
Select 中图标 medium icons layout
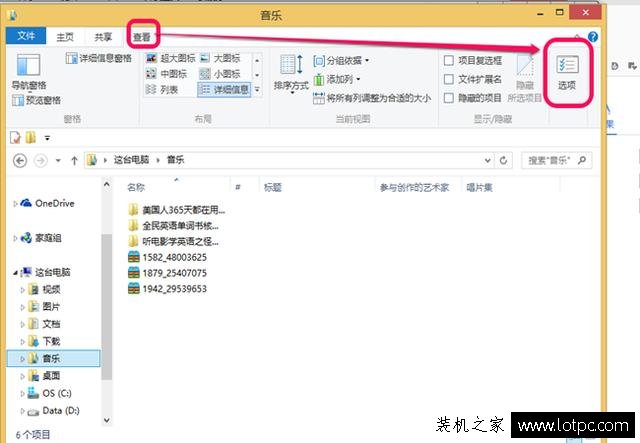167,73
